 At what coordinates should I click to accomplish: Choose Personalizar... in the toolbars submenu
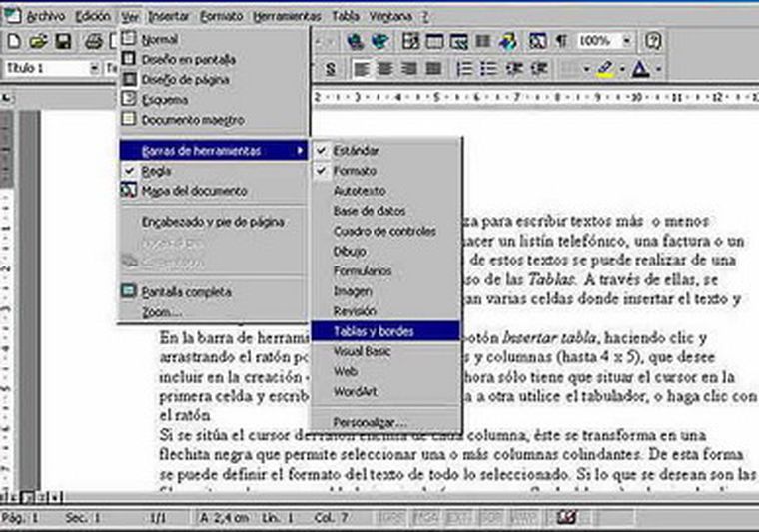(x=385, y=422)
